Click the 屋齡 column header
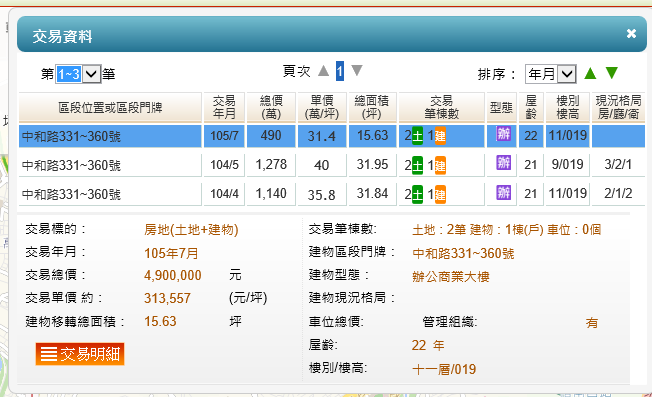 (x=531, y=108)
